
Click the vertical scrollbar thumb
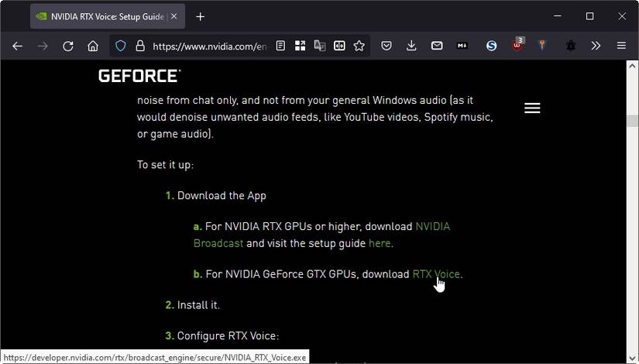coord(632,121)
